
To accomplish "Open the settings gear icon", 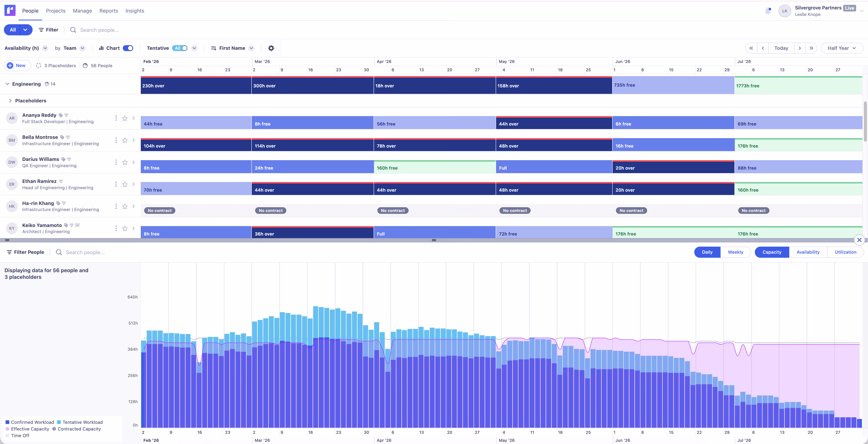I will 271,48.
